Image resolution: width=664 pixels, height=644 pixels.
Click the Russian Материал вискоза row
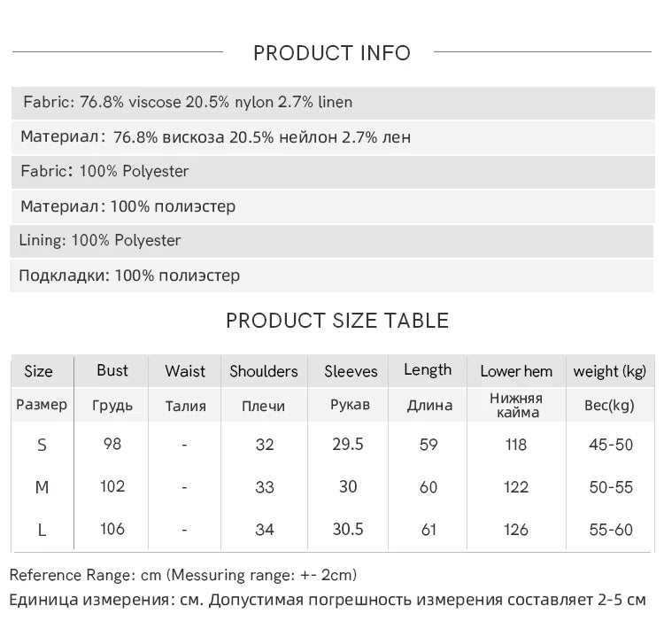[x=333, y=137]
